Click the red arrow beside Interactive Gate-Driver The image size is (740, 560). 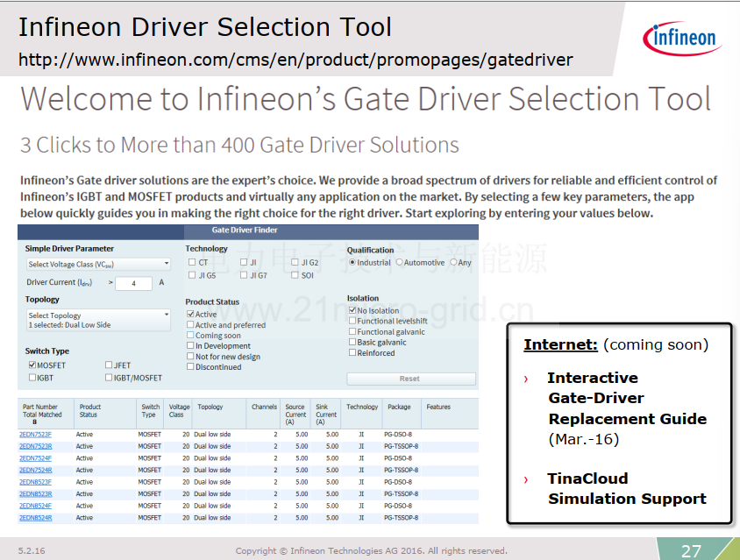526,379
